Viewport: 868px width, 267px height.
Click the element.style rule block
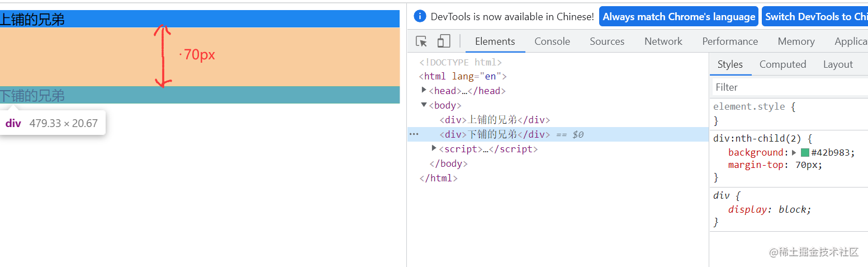789,114
